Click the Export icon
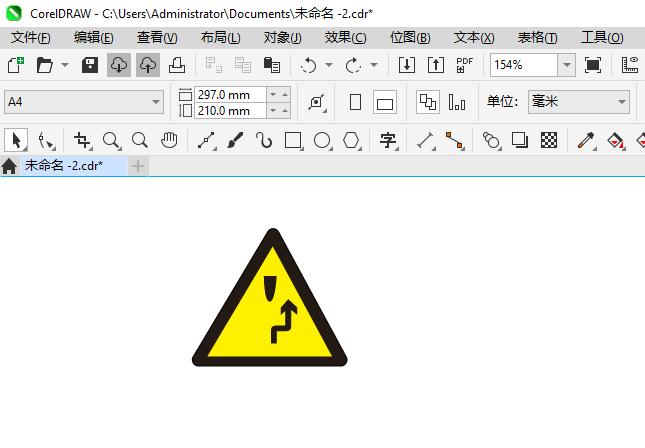The height and width of the screenshot is (448, 645). coord(436,65)
